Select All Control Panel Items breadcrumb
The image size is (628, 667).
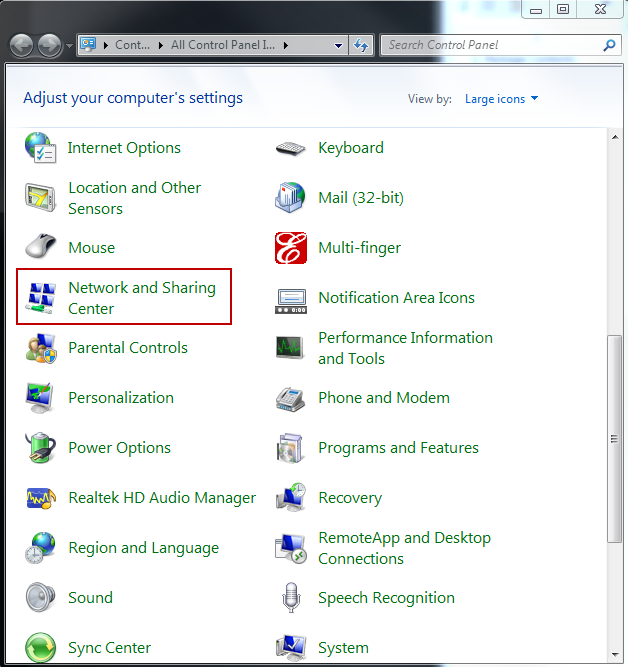(x=223, y=45)
